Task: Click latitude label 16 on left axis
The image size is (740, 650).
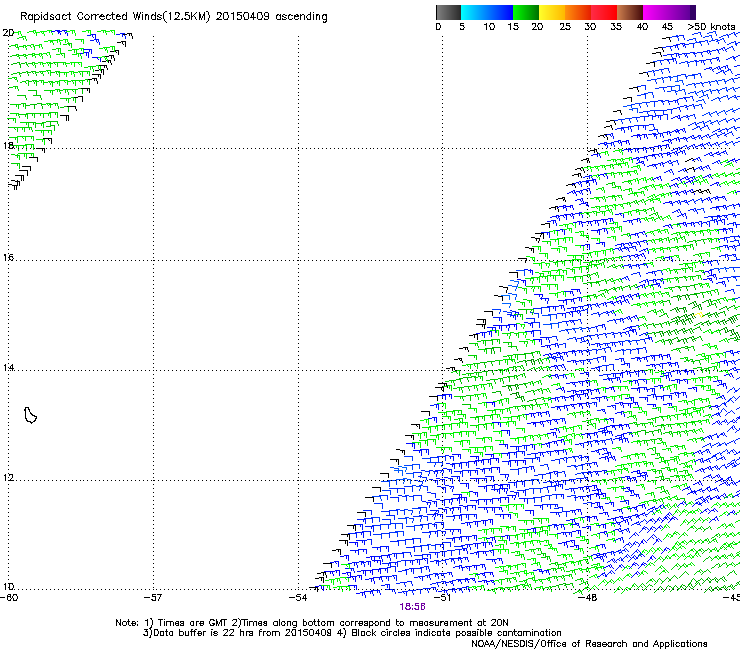Action: point(8,258)
